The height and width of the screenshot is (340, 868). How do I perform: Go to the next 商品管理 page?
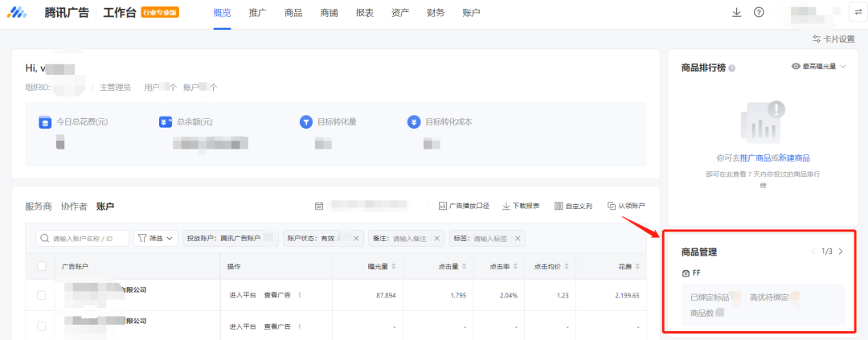[x=841, y=252]
